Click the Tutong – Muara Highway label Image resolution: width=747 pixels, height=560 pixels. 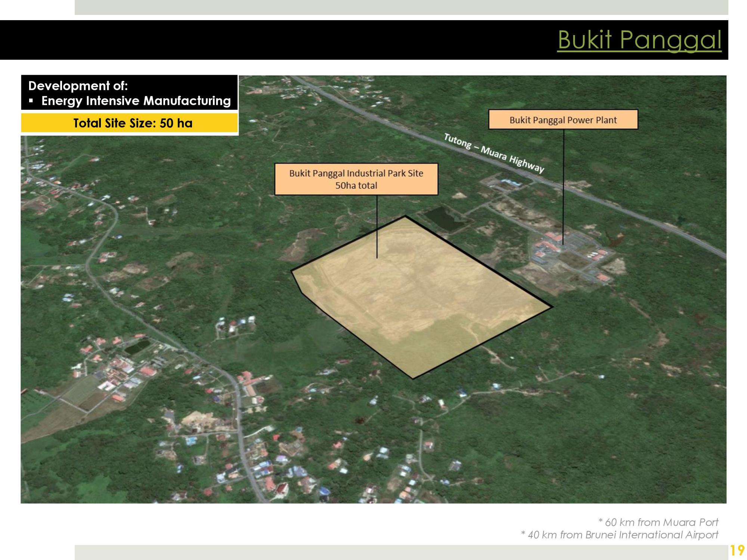[x=494, y=153]
